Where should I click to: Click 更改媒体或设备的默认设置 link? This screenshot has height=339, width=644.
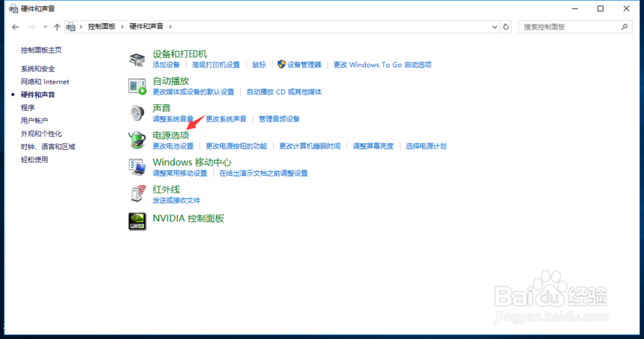193,92
